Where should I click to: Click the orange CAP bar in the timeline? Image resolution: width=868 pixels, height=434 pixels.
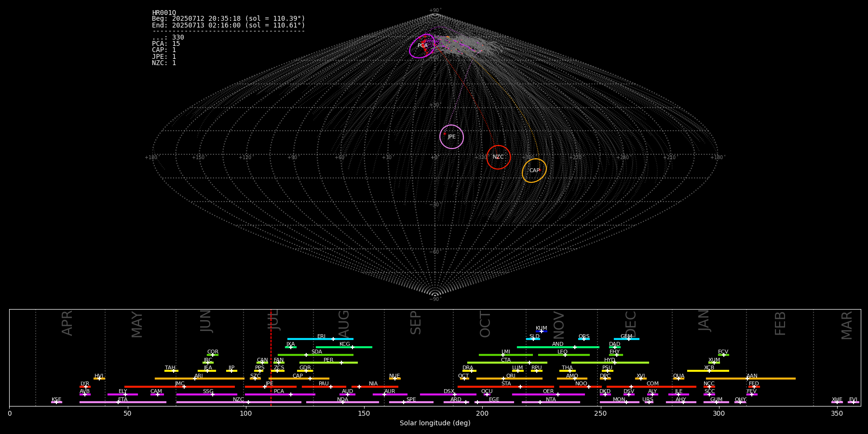click(299, 379)
